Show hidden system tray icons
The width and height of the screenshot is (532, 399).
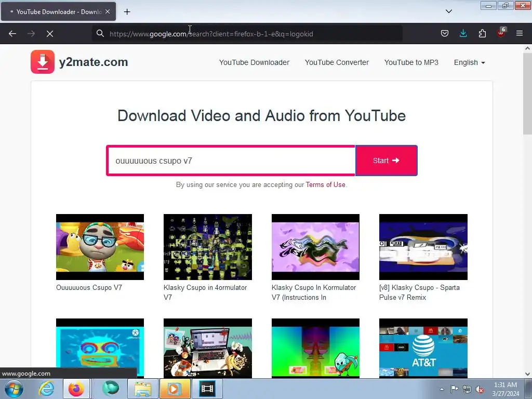pyautogui.click(x=442, y=389)
